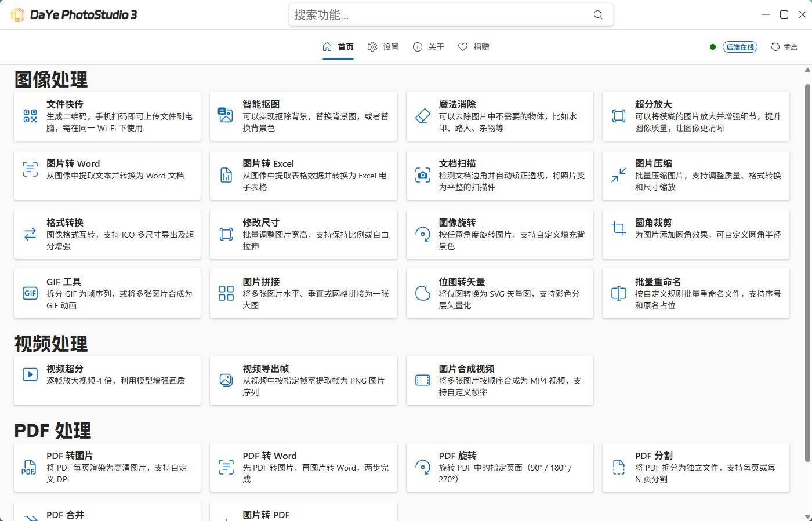Open the 修改尺寸 card title
The height and width of the screenshot is (521, 812).
click(261, 223)
